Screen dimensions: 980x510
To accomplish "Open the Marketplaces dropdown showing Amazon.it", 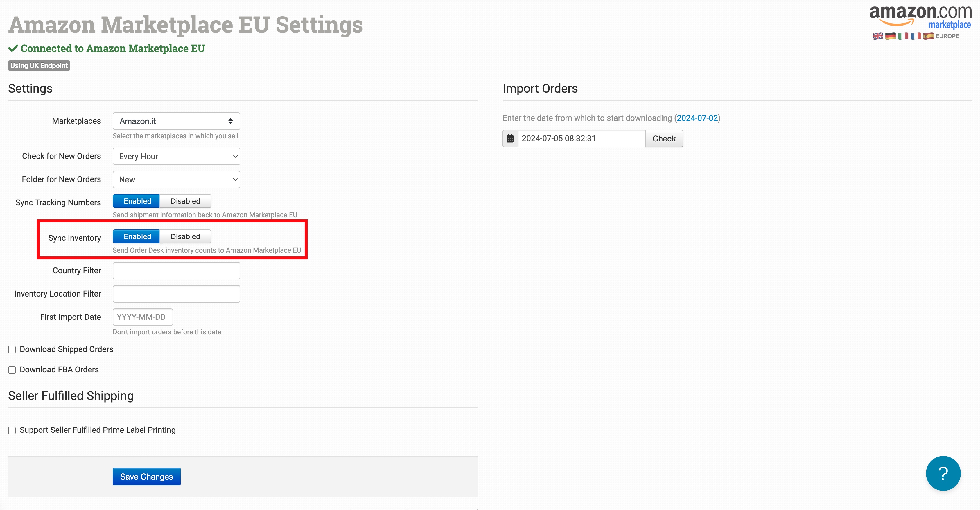I will pyautogui.click(x=176, y=121).
